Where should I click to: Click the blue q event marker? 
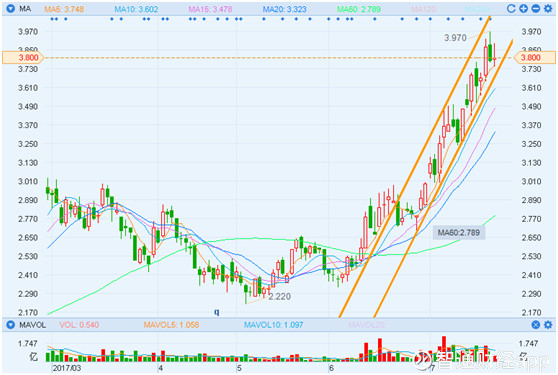point(216,312)
